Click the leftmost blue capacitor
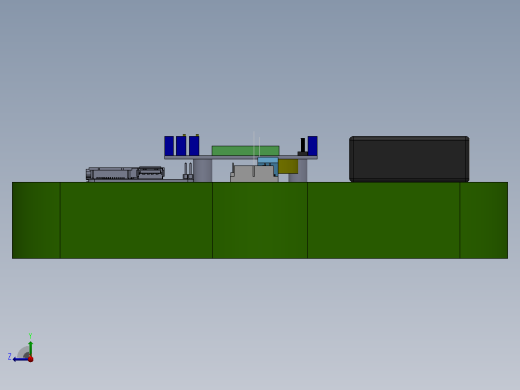Viewport: 520px width, 390px height. [169, 146]
